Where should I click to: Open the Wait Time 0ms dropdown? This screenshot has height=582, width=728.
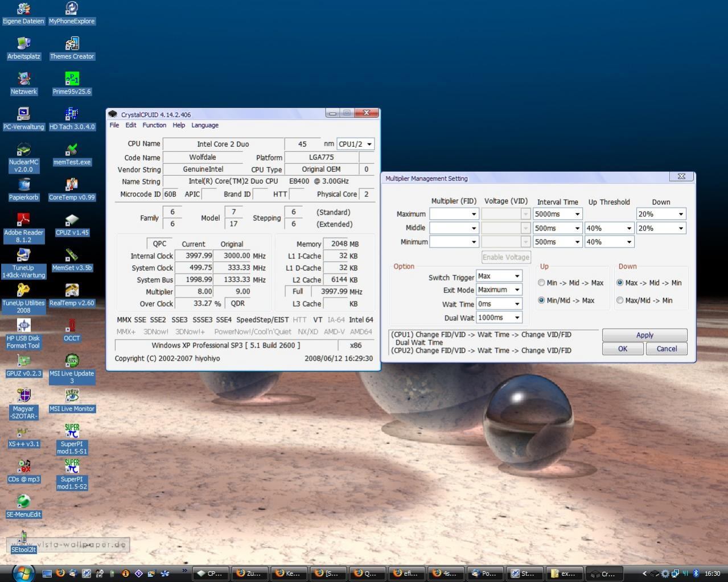(x=499, y=304)
